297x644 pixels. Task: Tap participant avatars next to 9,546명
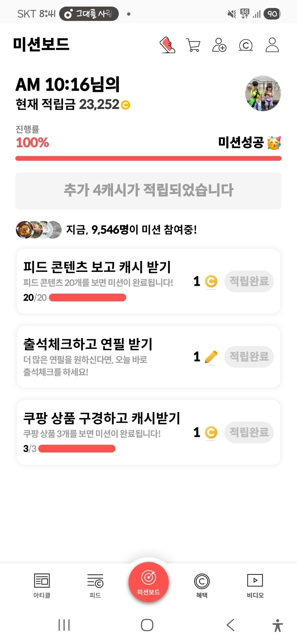coord(39,230)
